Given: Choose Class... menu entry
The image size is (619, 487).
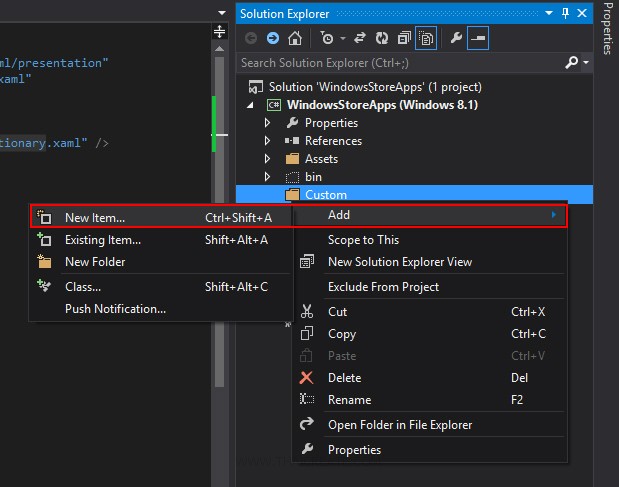Looking at the screenshot, I should (161, 287).
